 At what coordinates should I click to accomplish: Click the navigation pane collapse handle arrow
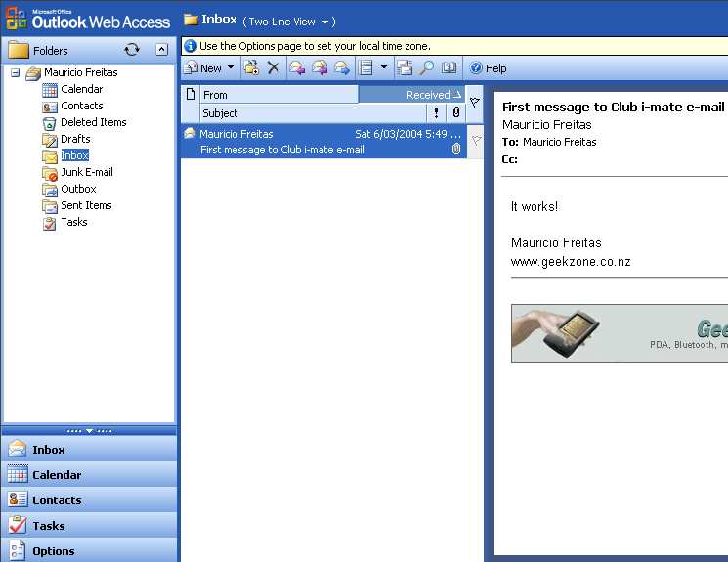(89, 431)
